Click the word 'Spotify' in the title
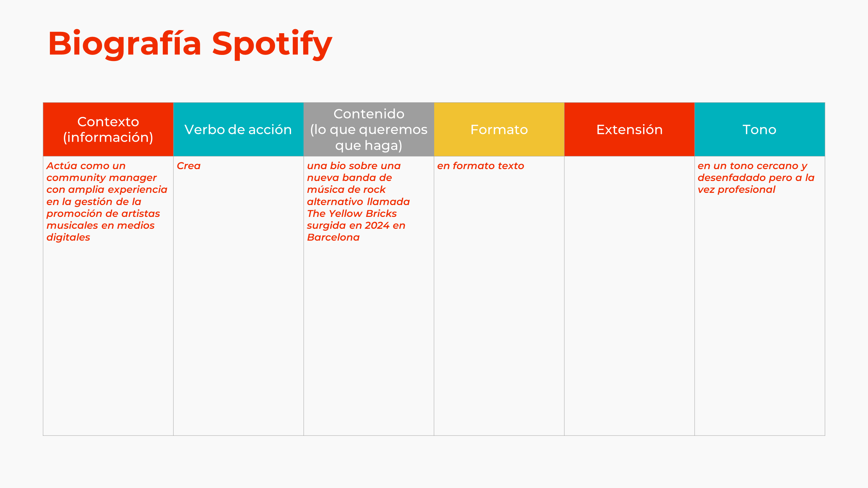The height and width of the screenshot is (488, 868). click(x=272, y=44)
